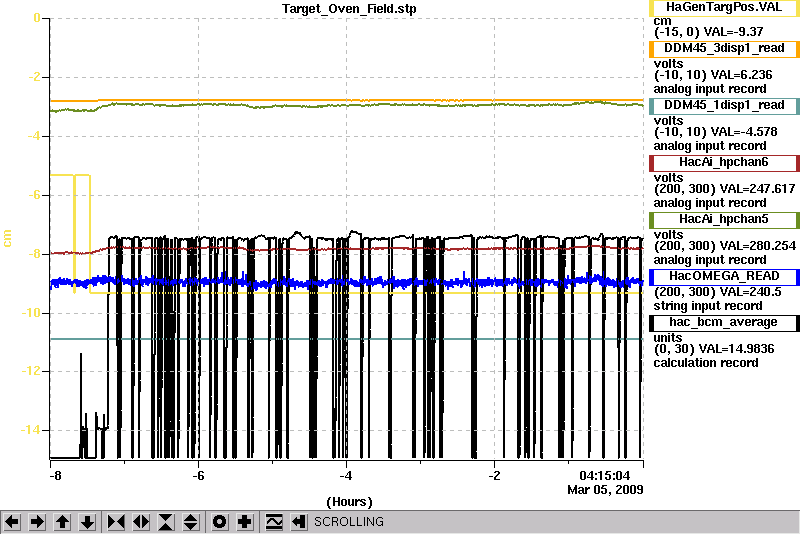
Task: Shift the plot down with the down arrow
Action: pyautogui.click(x=87, y=522)
